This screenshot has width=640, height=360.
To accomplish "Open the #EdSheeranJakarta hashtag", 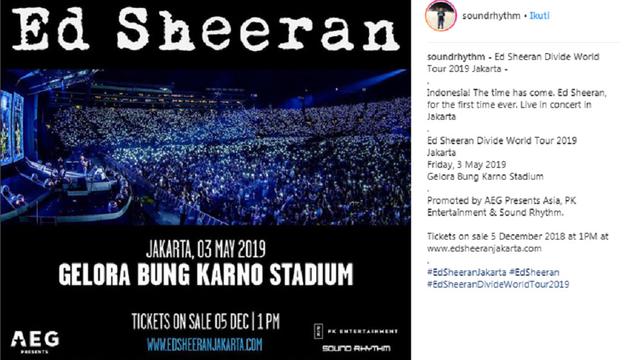I will point(467,272).
